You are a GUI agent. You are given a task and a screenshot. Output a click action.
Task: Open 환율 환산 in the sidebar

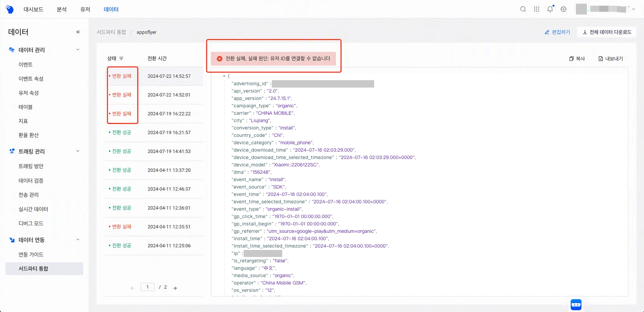pos(29,135)
